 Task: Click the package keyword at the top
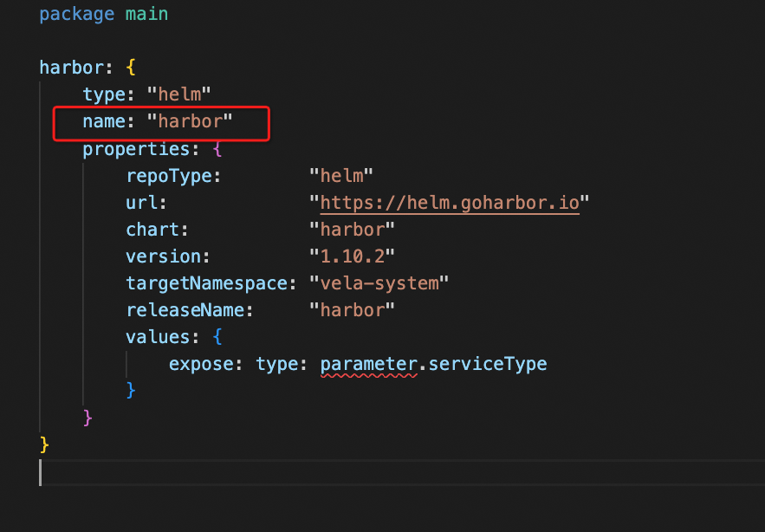pyautogui.click(x=76, y=14)
